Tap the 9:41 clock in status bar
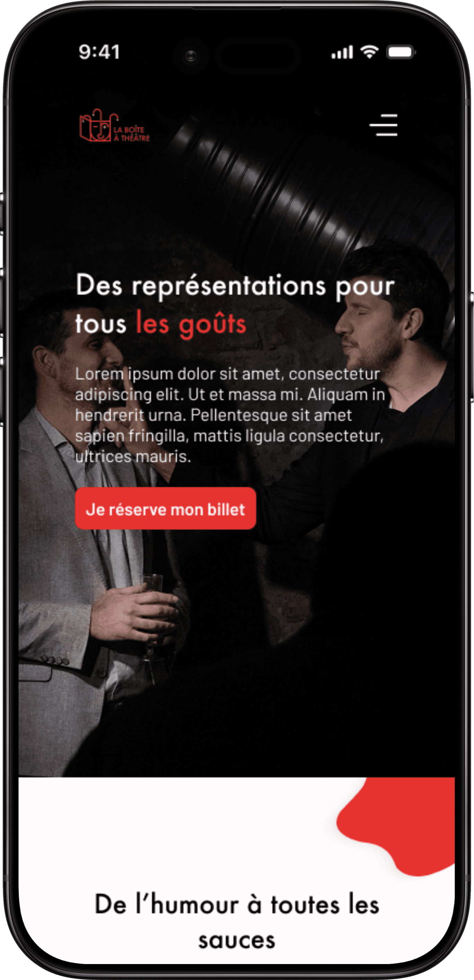 (100, 52)
